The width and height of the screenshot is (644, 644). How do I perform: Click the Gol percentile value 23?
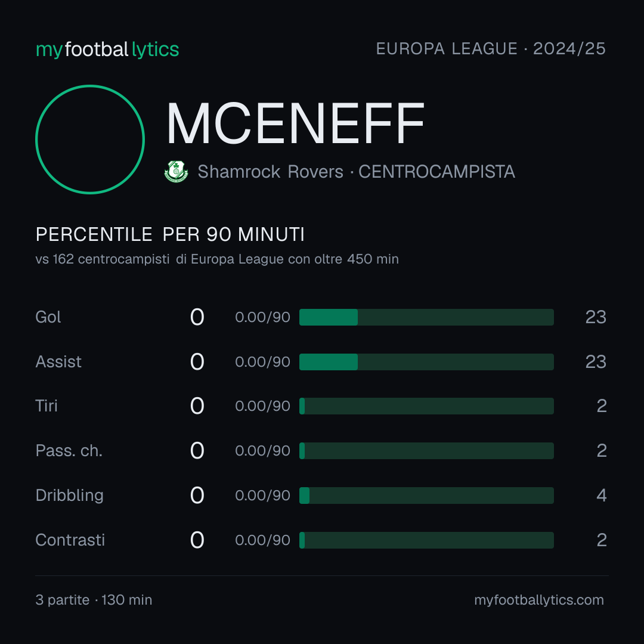[x=596, y=317]
